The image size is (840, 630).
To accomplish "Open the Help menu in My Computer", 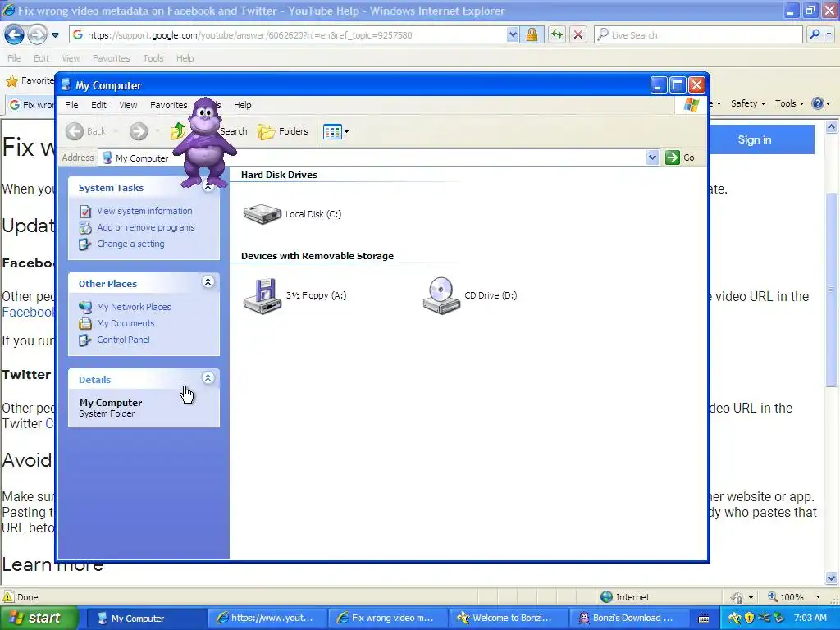I will (x=242, y=105).
